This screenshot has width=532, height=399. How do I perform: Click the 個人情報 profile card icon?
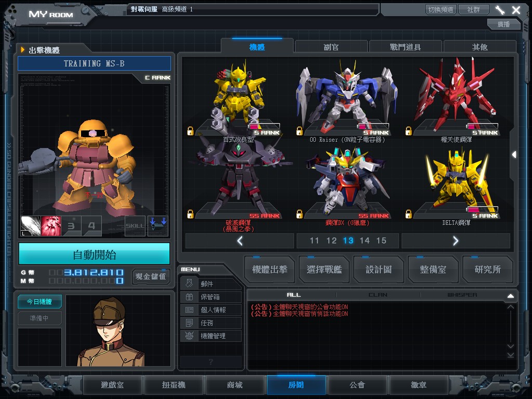pos(189,310)
